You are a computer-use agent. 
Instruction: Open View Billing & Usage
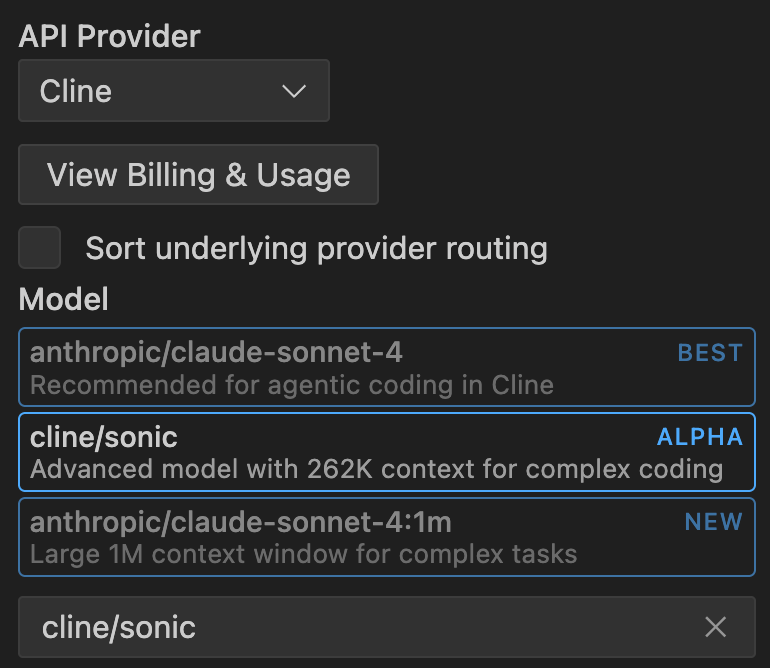pos(198,175)
